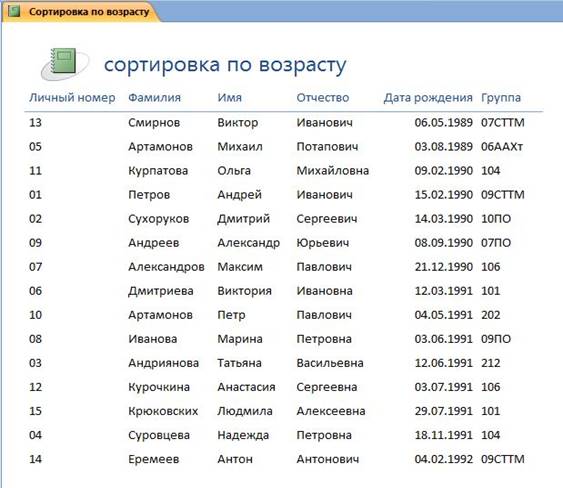Image resolution: width=563 pixels, height=488 pixels.
Task: Click personal number 15 for Крюковских
Action: (35, 411)
